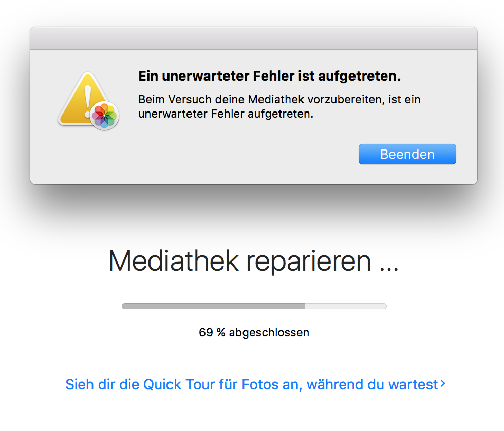Click the "abgeschlossen" status label
This screenshot has width=504, height=431.
click(269, 333)
